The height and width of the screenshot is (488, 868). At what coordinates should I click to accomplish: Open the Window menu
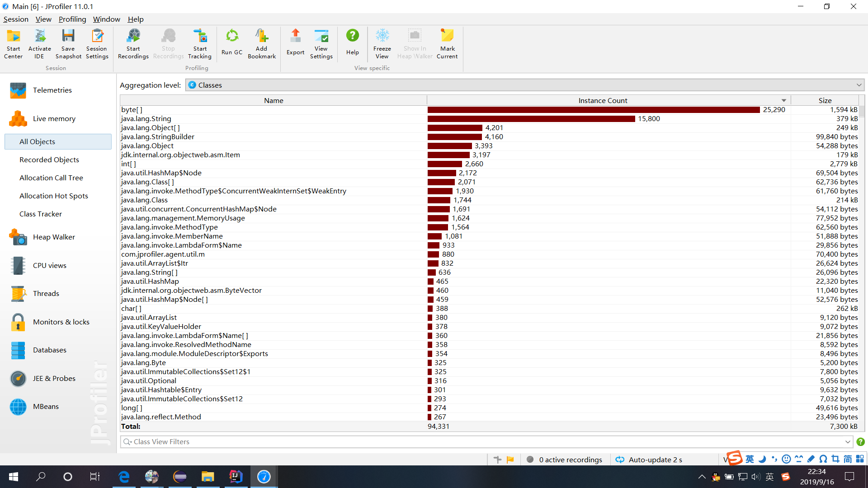[x=106, y=19]
